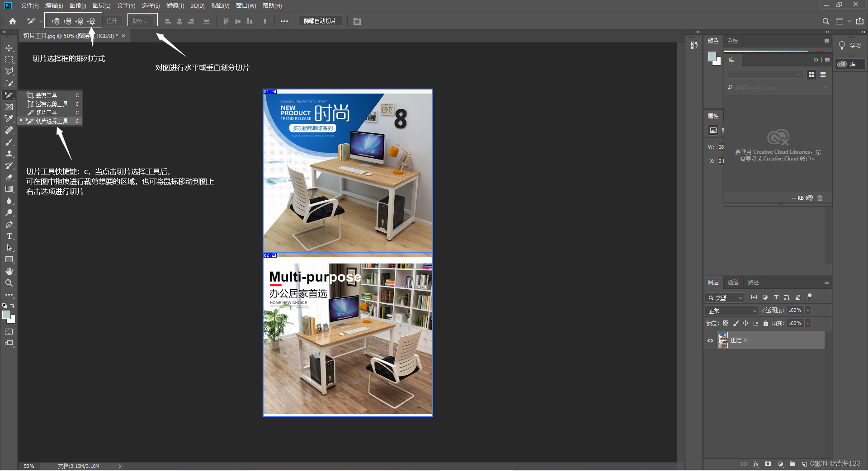Select the Type tool

[x=9, y=236]
